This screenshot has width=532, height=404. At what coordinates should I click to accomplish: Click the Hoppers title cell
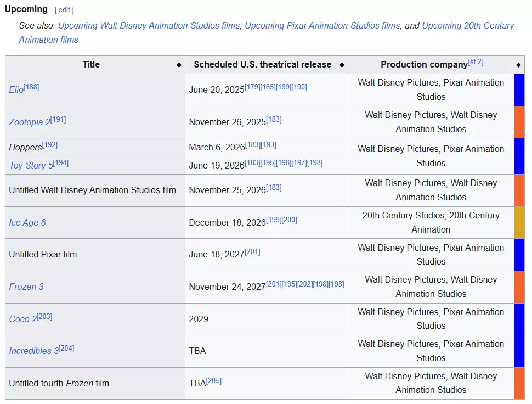coord(95,147)
